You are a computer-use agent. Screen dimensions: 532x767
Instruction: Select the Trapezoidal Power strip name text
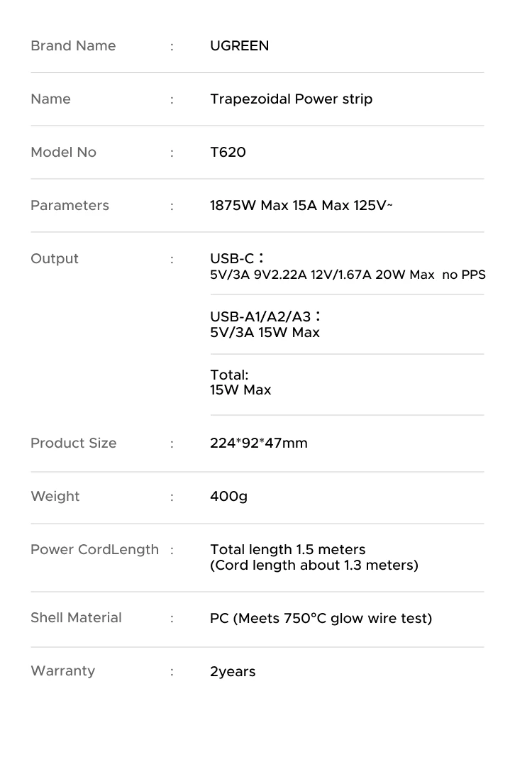[291, 99]
